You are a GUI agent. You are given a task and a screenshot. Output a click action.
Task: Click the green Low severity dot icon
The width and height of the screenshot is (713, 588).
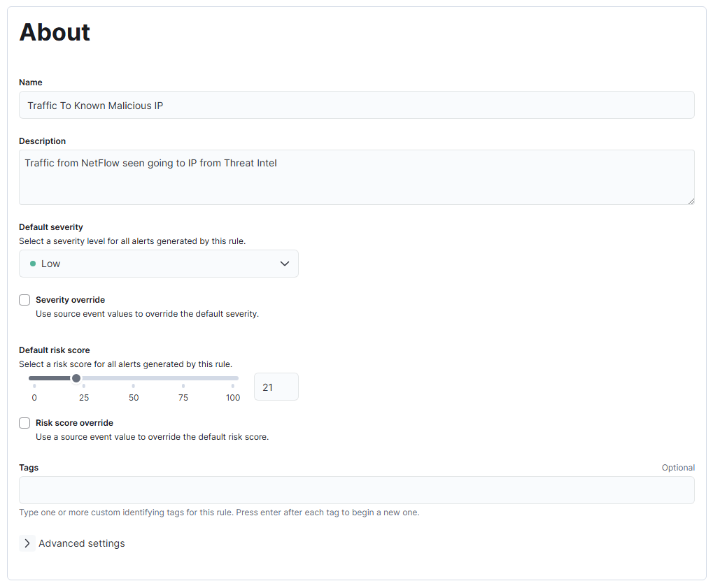pyautogui.click(x=33, y=264)
